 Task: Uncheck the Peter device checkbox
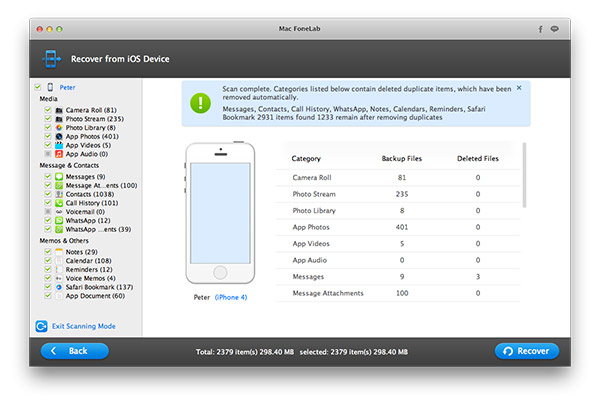coord(37,87)
